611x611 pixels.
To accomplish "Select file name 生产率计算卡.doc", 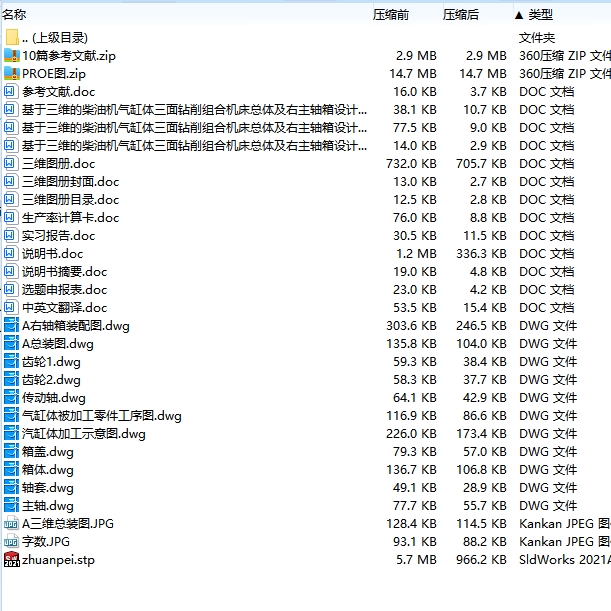I will point(71,217).
